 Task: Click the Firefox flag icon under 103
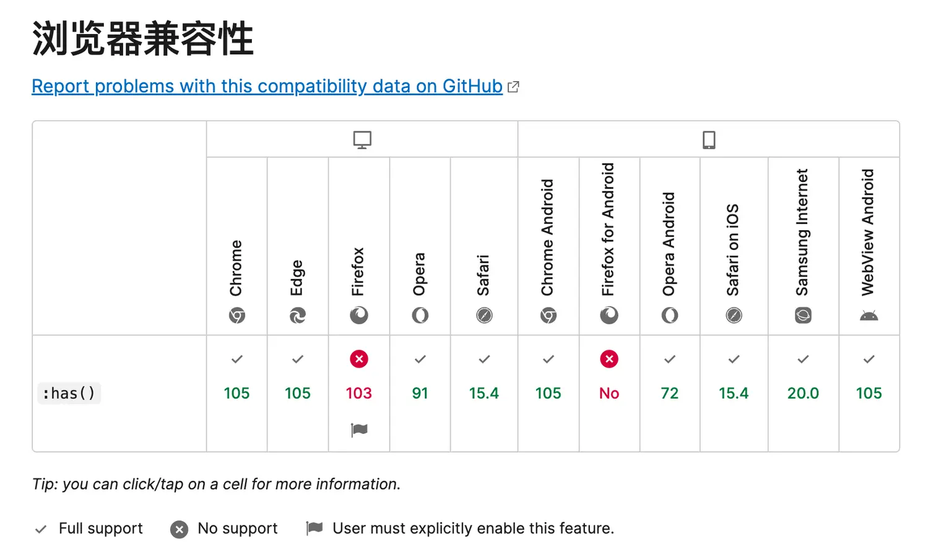359,429
